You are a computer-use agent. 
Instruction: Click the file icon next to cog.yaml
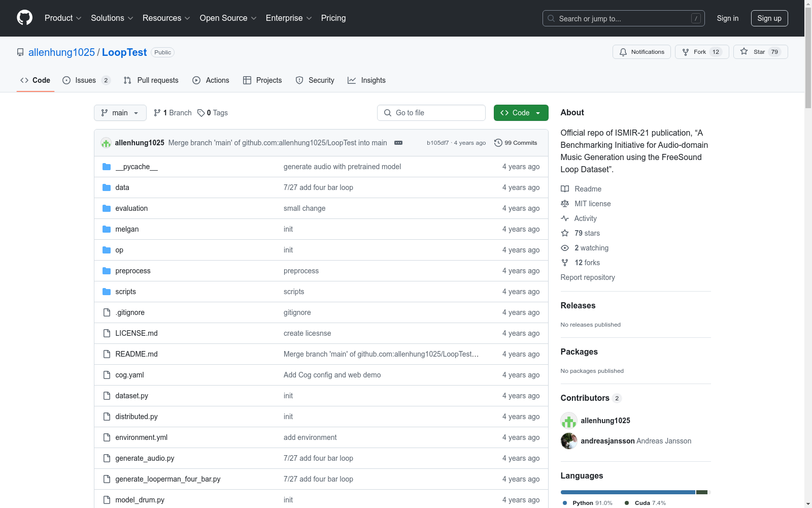[x=107, y=375]
